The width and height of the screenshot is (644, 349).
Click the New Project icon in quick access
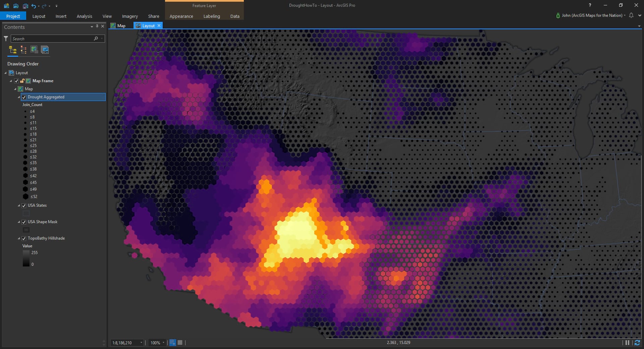pos(6,6)
